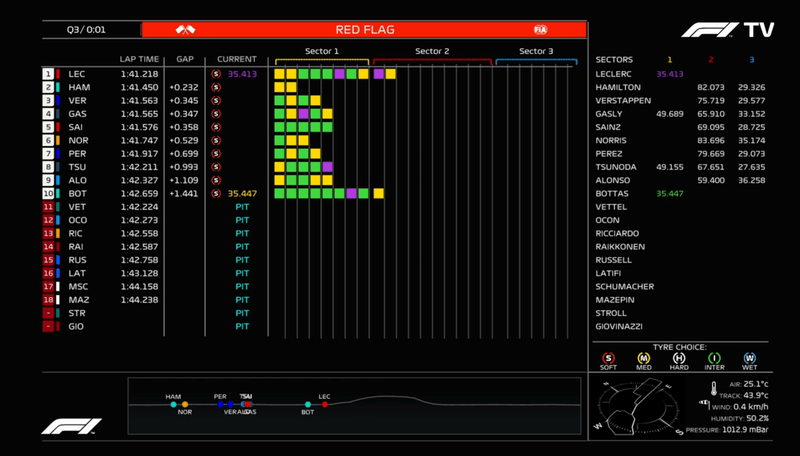Click position 1 badge for LEC

[48, 74]
